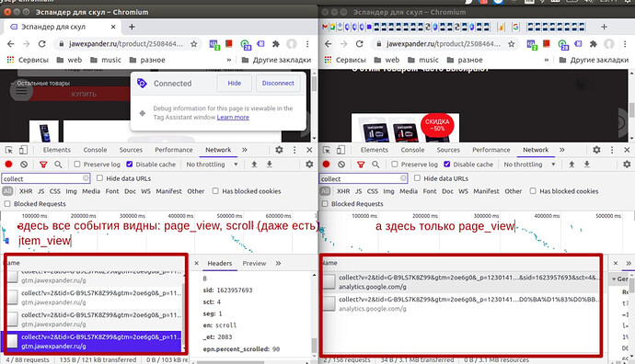Viewport: 635px width, 364px height.
Task: Select inspect element tool in left DevTools
Action: pos(9,150)
